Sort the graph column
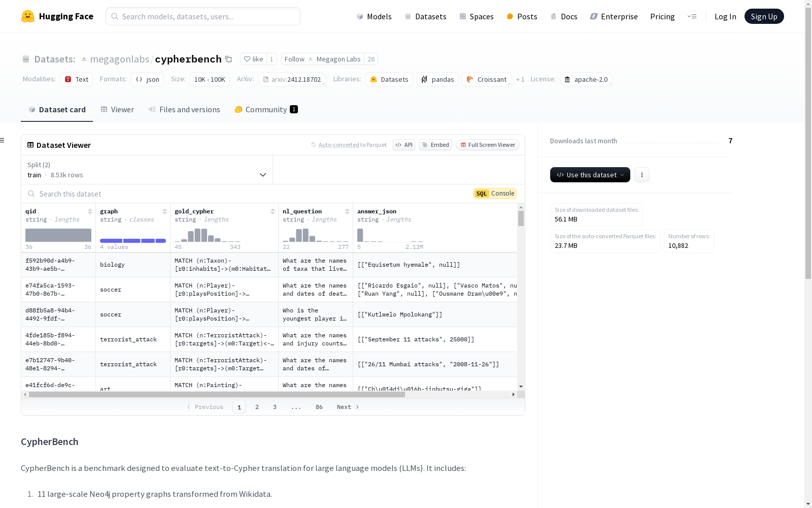Viewport: 812px width, 508px height. (164, 211)
